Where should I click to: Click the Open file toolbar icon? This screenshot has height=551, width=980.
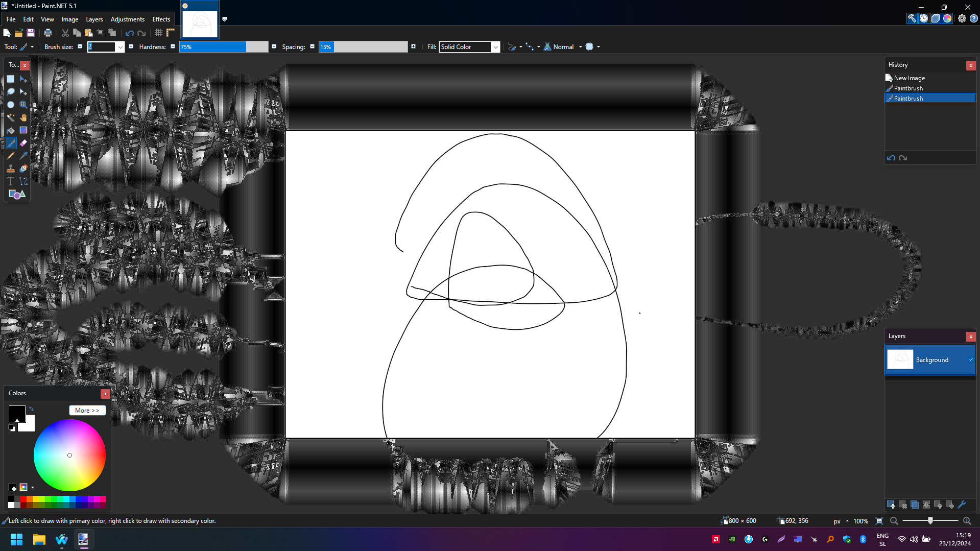pyautogui.click(x=19, y=33)
